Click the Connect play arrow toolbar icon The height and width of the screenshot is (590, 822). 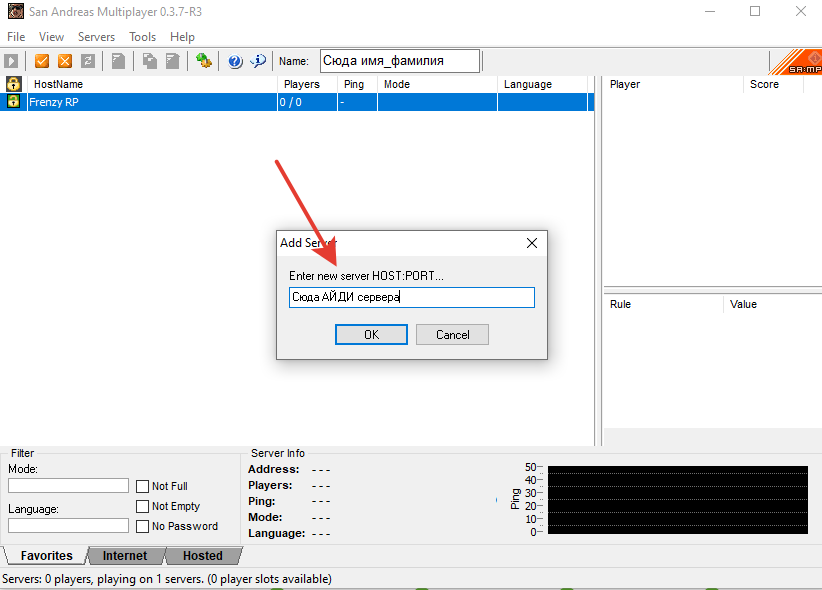(11, 61)
